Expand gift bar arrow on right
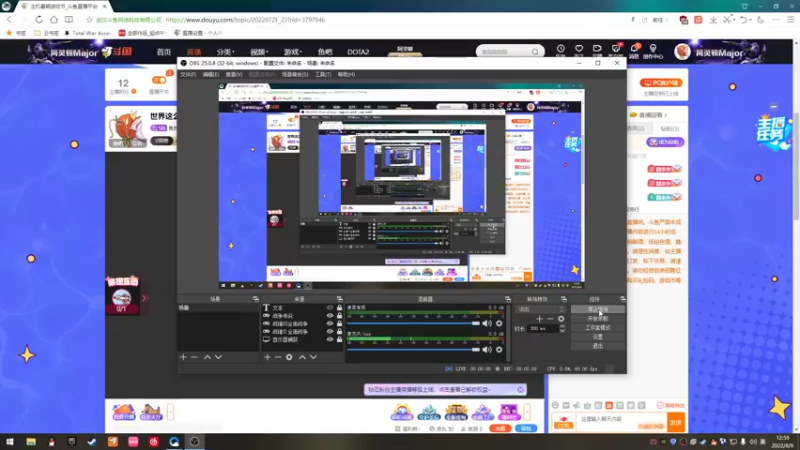 click(x=527, y=412)
